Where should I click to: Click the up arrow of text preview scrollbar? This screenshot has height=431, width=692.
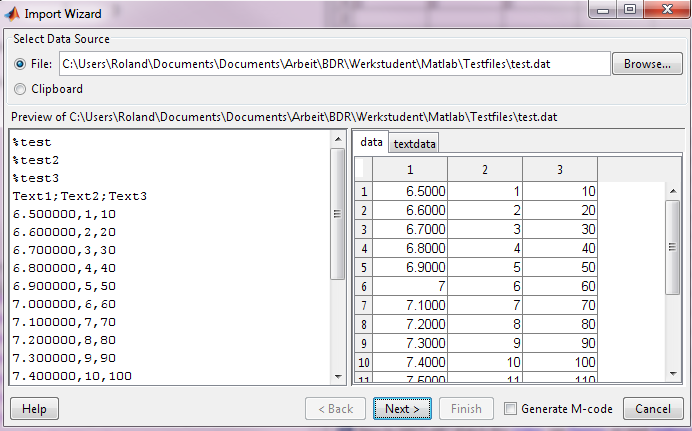[x=338, y=139]
